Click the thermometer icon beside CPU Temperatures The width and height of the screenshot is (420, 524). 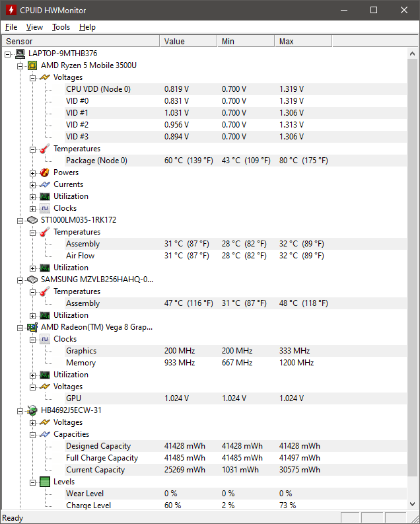[45, 149]
